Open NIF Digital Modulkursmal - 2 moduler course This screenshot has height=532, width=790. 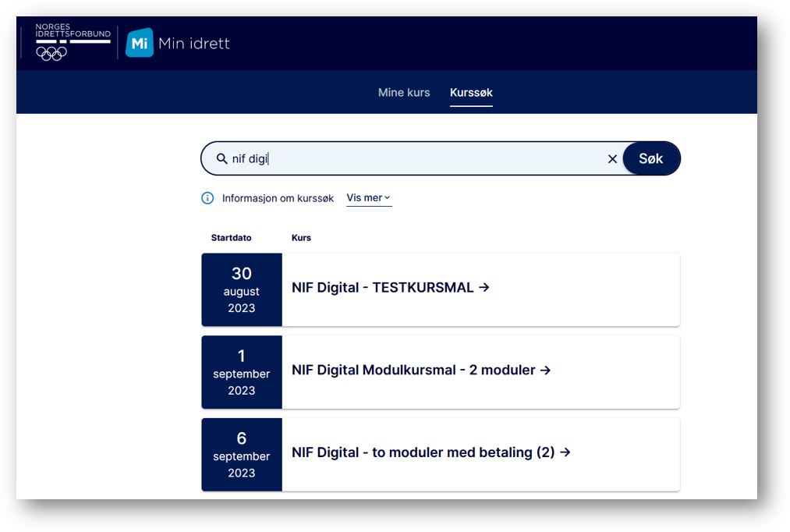pos(413,371)
